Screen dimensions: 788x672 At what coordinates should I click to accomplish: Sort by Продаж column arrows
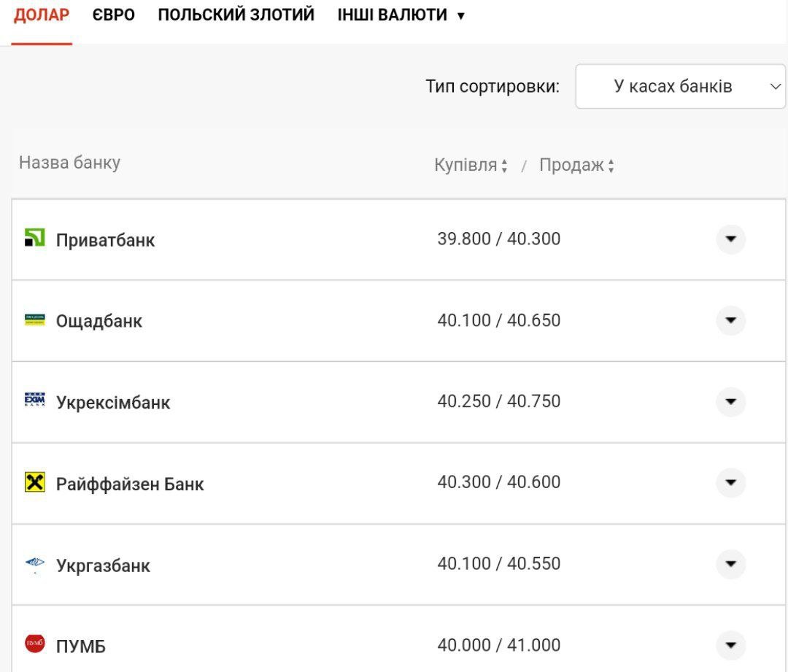(x=611, y=166)
